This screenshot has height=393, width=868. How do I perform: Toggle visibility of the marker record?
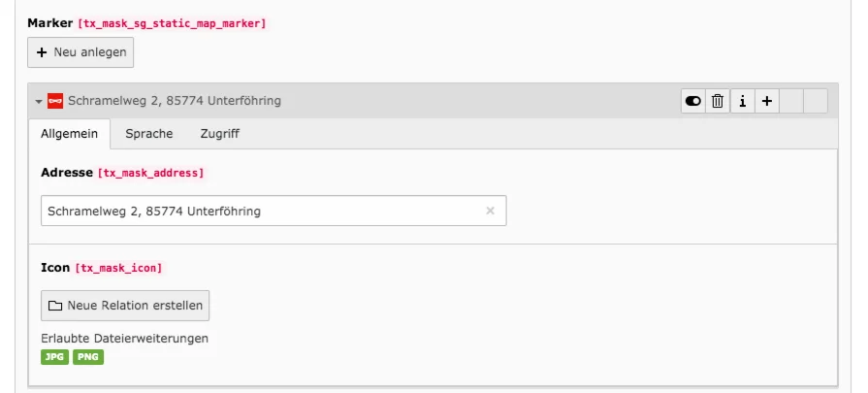pyautogui.click(x=693, y=101)
